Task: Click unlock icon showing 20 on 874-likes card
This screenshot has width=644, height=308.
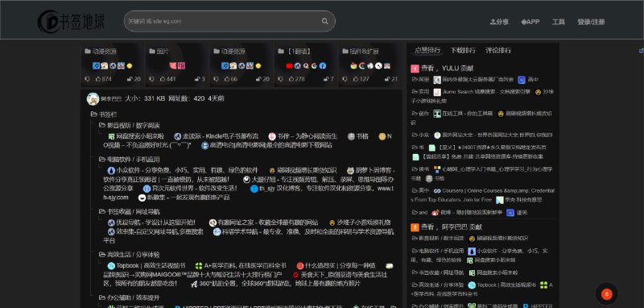Action: 134,79
